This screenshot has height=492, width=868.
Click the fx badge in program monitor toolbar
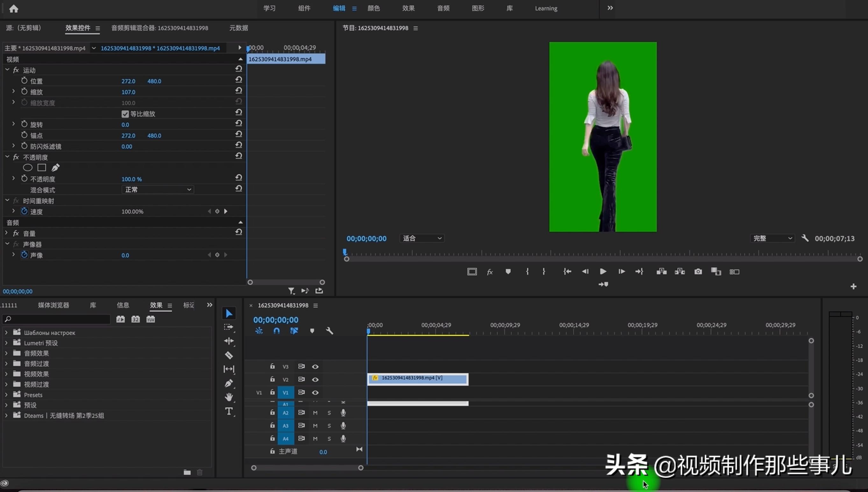click(x=490, y=271)
